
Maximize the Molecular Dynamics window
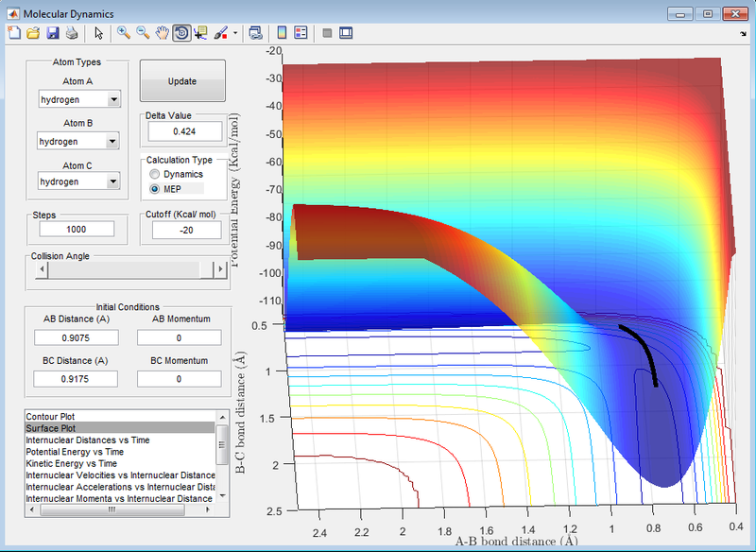(x=707, y=14)
